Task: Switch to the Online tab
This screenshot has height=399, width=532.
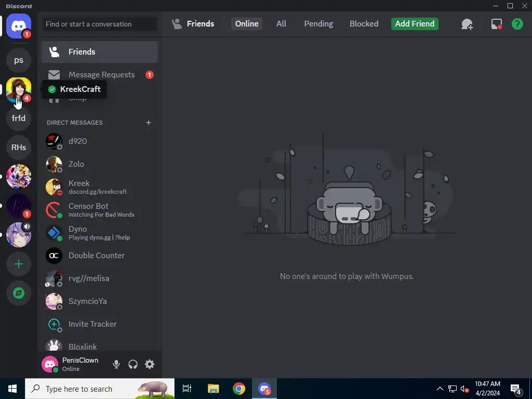Action: pos(247,24)
